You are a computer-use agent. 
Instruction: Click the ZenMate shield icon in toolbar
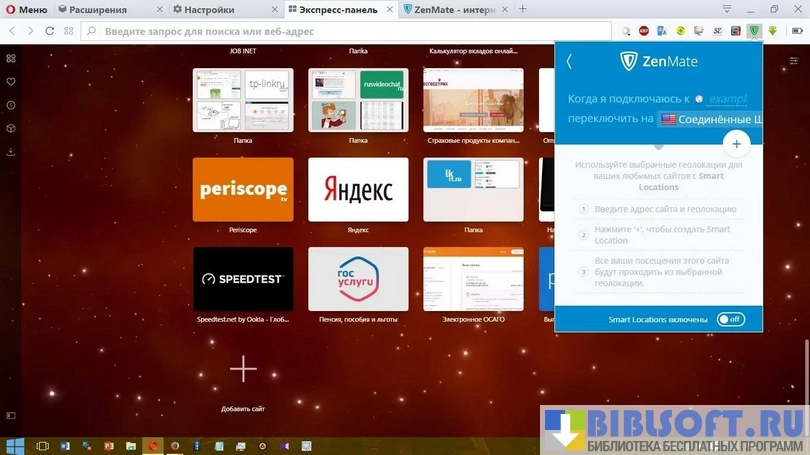(754, 31)
